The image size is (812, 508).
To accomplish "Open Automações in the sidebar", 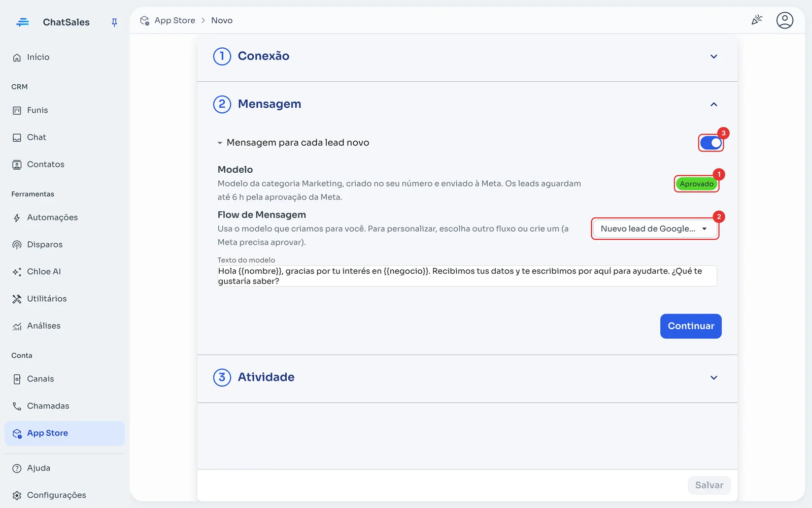I will [x=64, y=217].
